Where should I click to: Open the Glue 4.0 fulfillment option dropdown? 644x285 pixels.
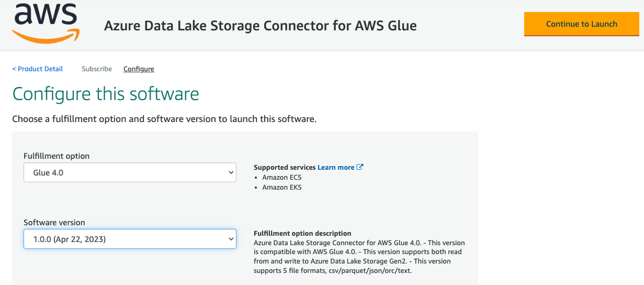click(130, 172)
